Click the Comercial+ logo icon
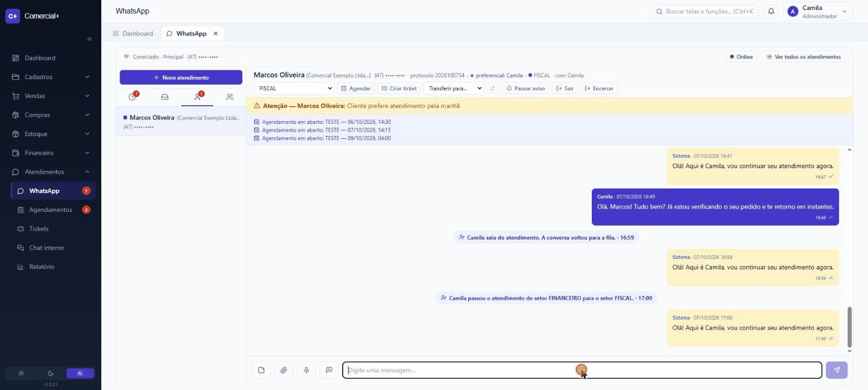The width and height of the screenshot is (868, 390). pyautogui.click(x=12, y=16)
